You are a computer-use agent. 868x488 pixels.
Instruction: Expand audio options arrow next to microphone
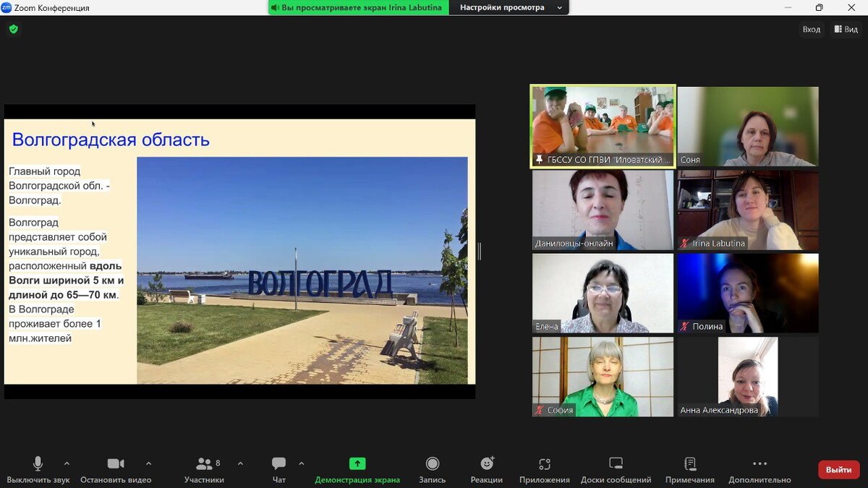pos(67,463)
